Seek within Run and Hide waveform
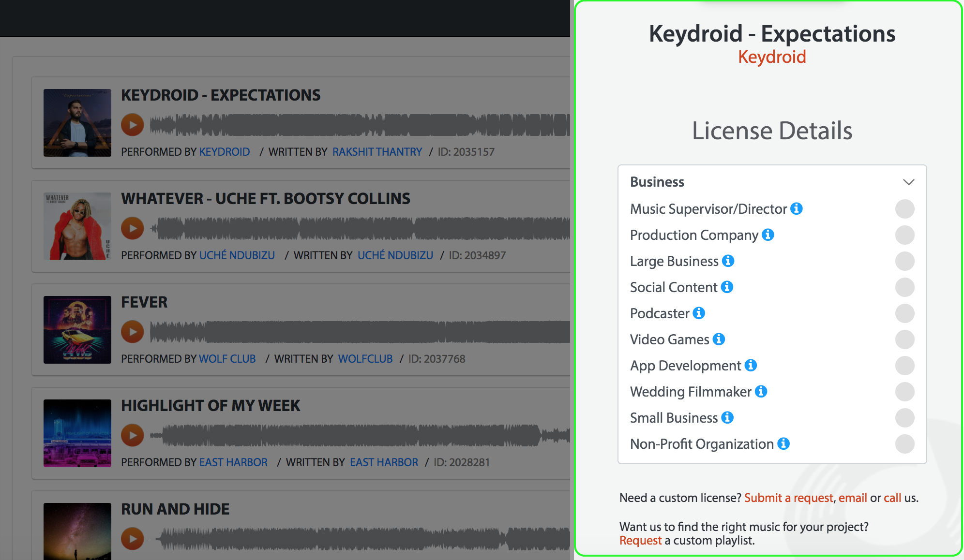964x560 pixels. (360, 539)
